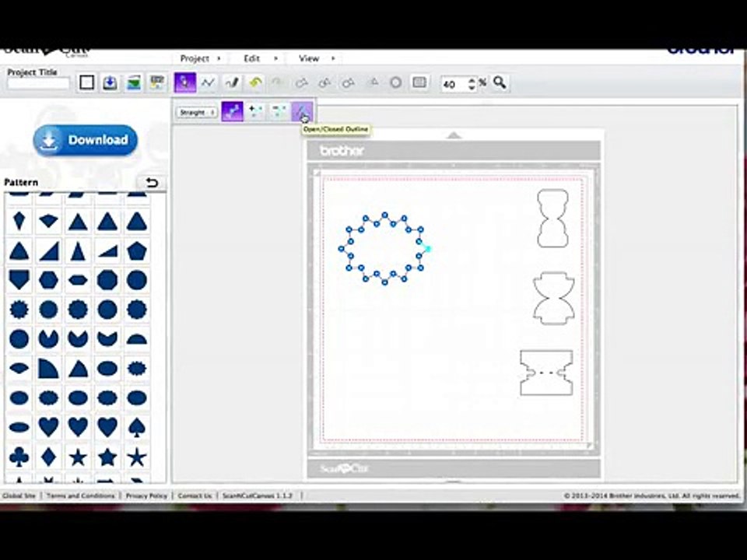Click the yellow Undo arrow
747x560 pixels.
[255, 83]
